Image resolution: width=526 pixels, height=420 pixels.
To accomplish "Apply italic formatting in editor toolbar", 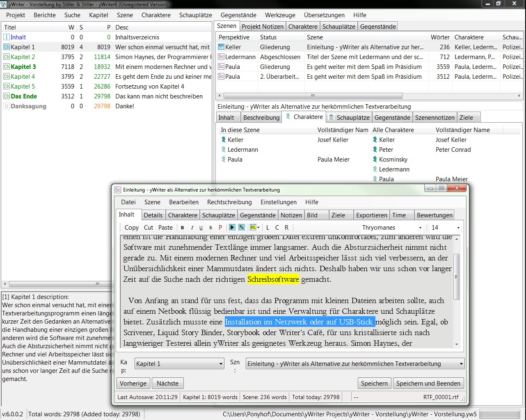I will click(x=192, y=228).
